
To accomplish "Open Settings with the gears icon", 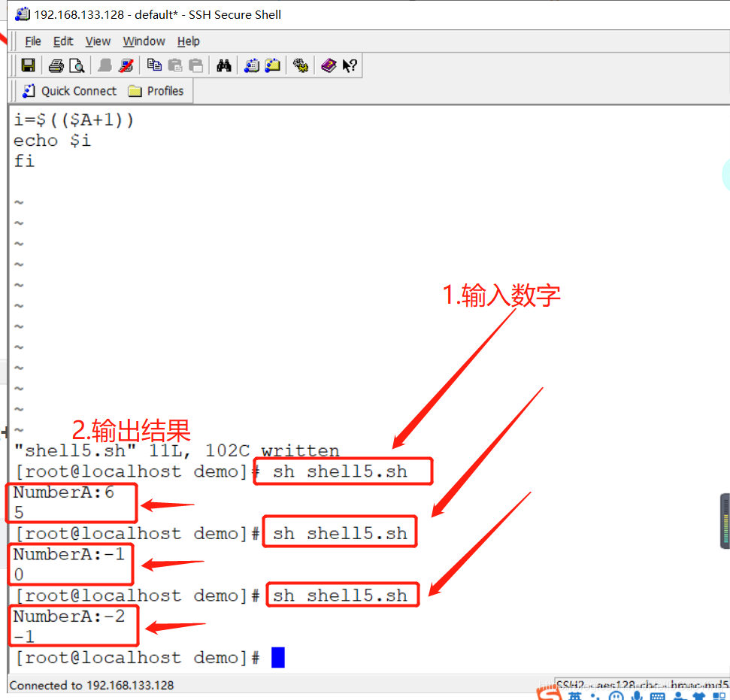I will pyautogui.click(x=301, y=65).
